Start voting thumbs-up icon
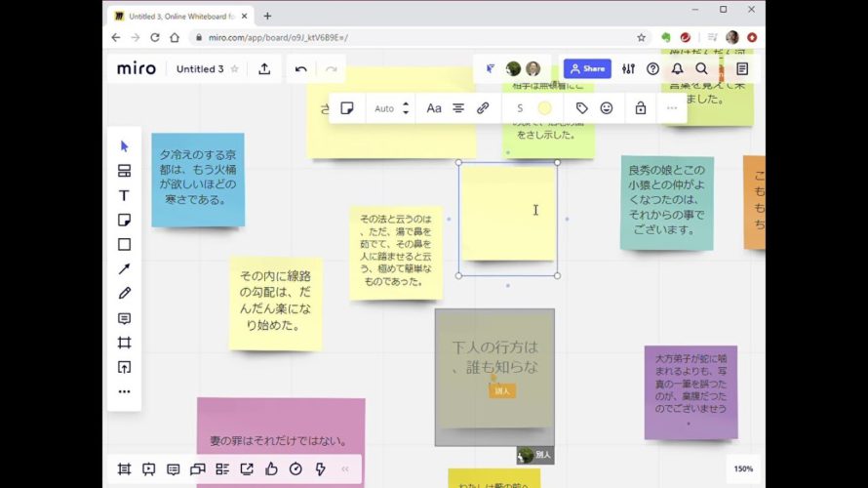This screenshot has width=868, height=488. (x=271, y=469)
